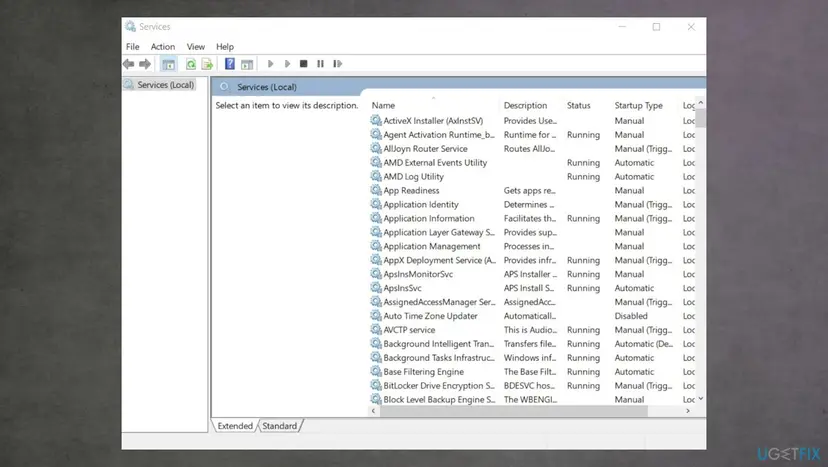Click Running status of AMD Log Utility
Screen dimensions: 828x467
point(584,176)
